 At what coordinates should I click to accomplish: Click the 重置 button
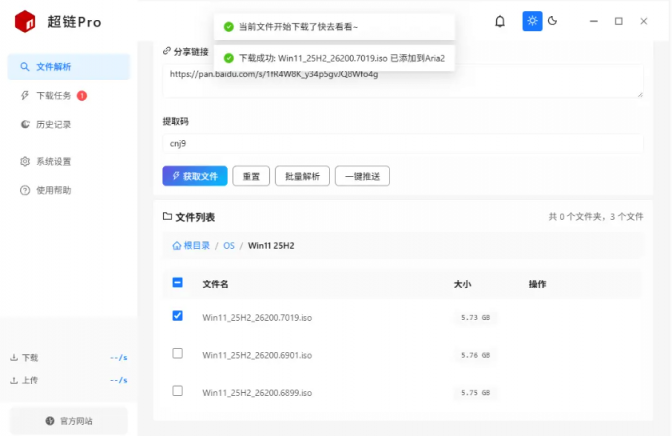(x=251, y=176)
